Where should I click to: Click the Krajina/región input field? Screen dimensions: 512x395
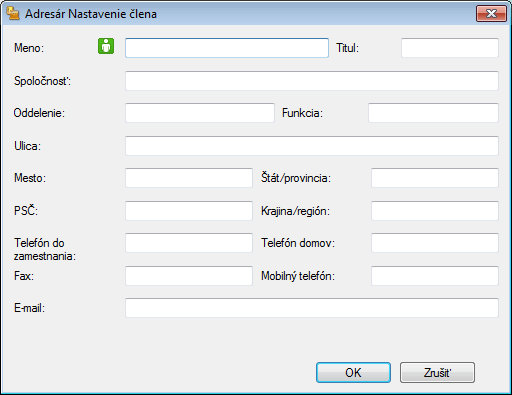click(x=435, y=211)
